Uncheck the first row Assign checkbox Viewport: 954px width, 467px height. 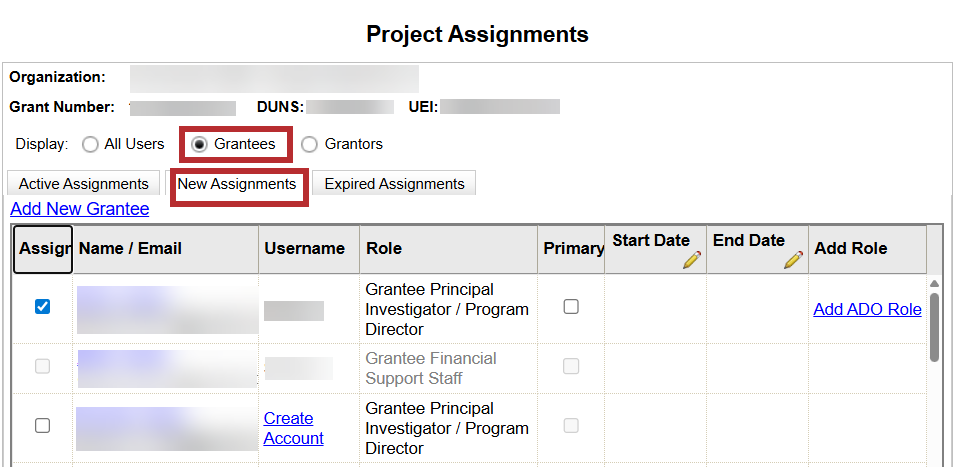point(42,307)
